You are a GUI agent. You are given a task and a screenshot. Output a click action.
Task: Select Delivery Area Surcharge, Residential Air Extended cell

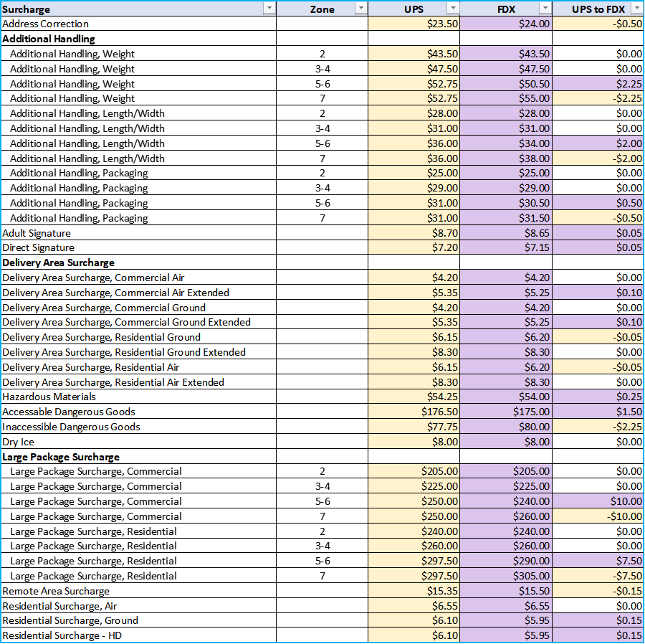click(138, 382)
